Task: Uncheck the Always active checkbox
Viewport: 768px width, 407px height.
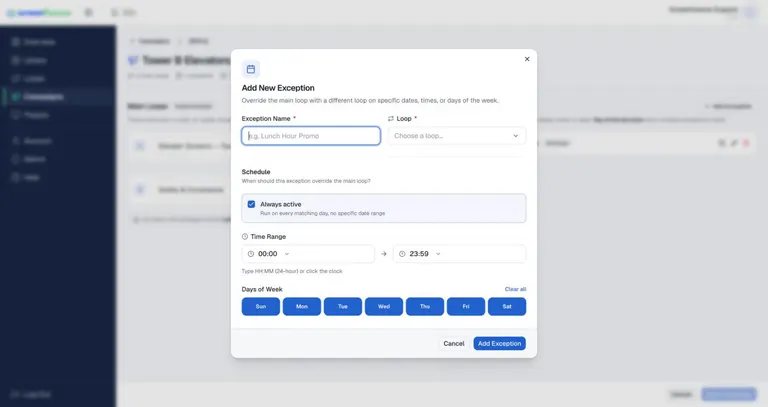Action: [251, 204]
